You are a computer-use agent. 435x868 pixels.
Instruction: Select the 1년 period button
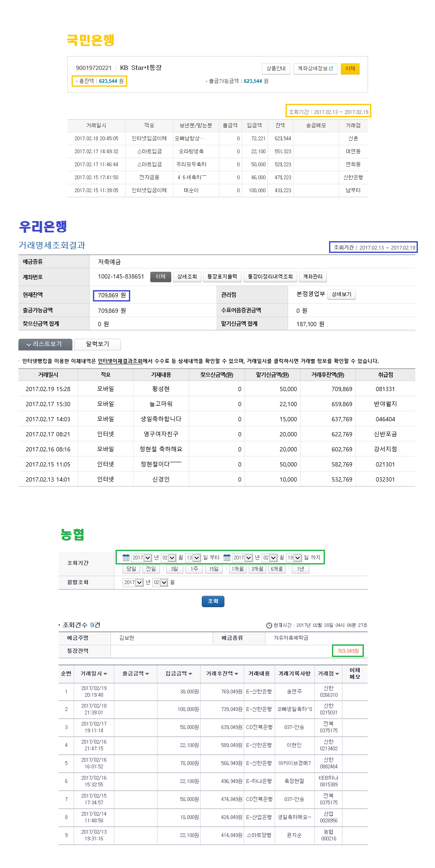tap(301, 569)
